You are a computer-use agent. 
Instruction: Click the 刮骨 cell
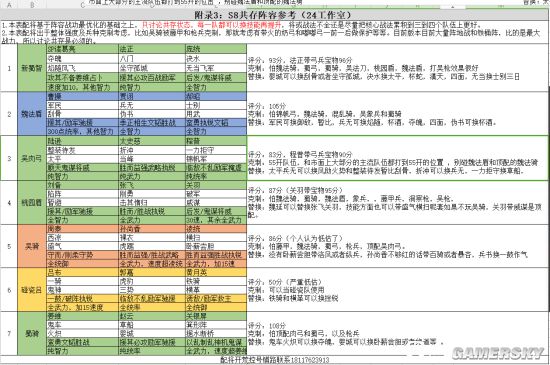(x=82, y=114)
